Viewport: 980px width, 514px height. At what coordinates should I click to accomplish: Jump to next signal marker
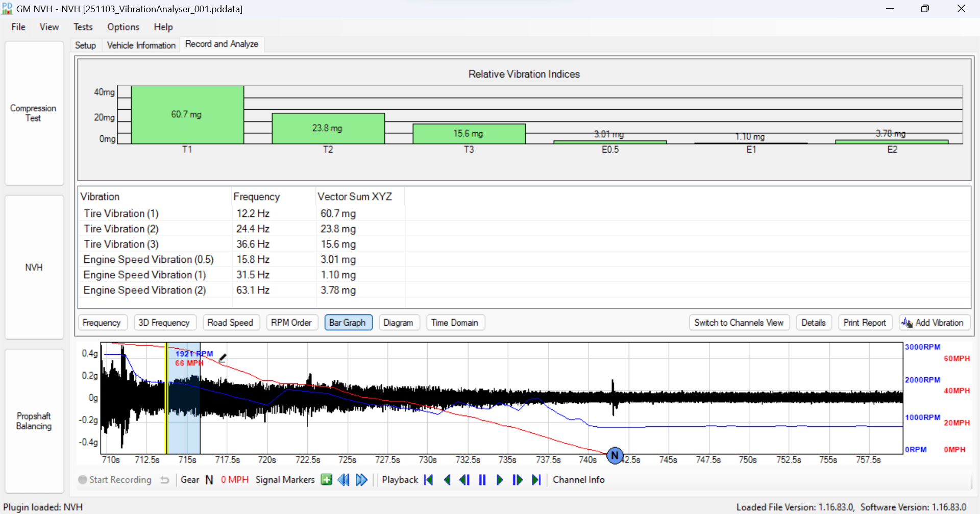tap(361, 480)
